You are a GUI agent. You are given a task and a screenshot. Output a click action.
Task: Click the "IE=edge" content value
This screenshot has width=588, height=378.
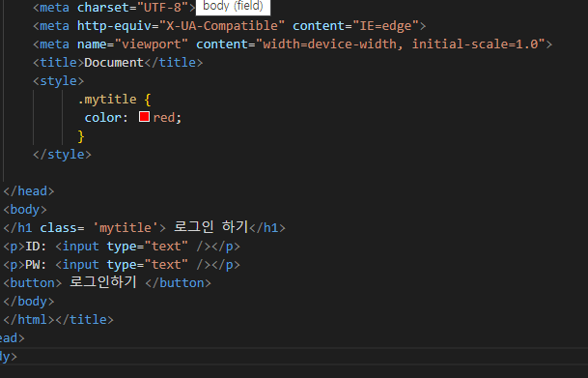click(x=386, y=25)
